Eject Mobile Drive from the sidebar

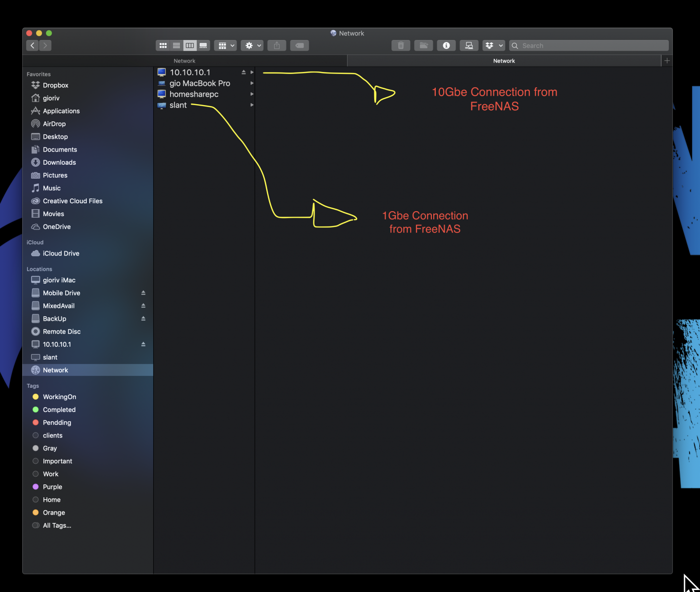[143, 293]
